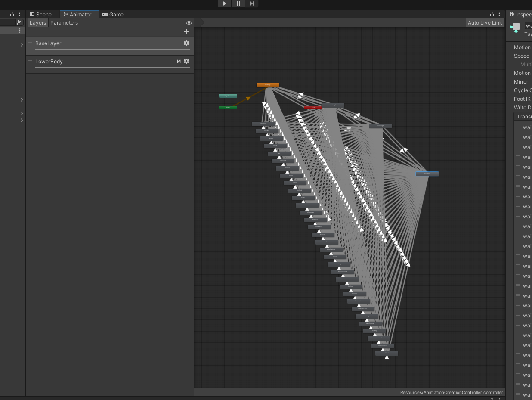The image size is (532, 400).
Task: Click the M mask indicator on LowerBody
Action: [179, 62]
